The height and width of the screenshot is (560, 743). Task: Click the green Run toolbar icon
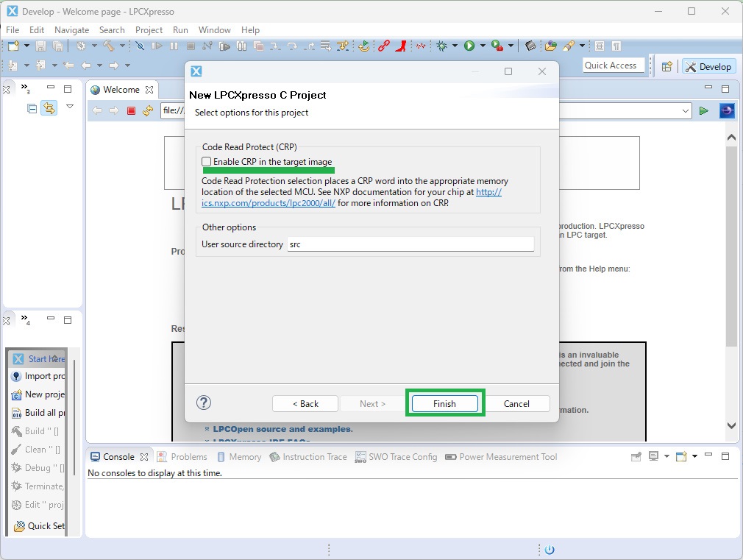tap(469, 46)
